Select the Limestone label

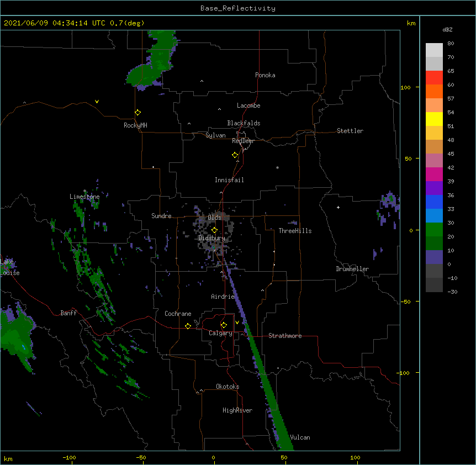(84, 197)
